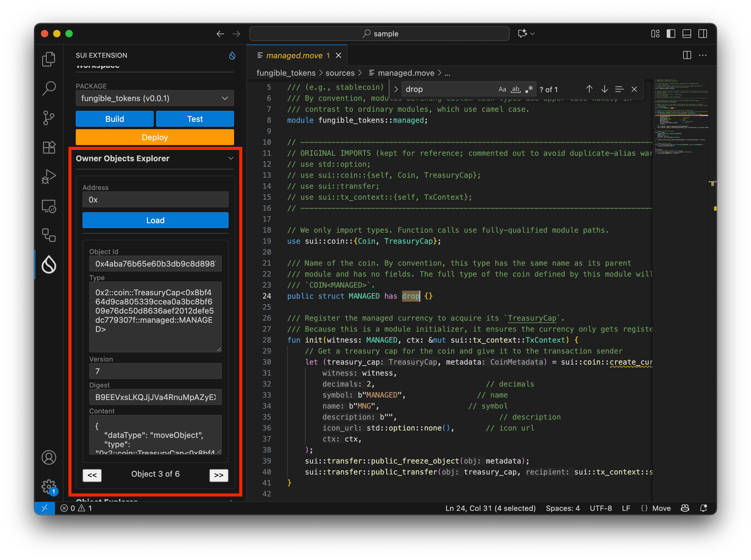The width and height of the screenshot is (751, 560).
Task: Open the PACKAGE dropdown fungible_tokens (v0.0.1)
Action: click(155, 98)
